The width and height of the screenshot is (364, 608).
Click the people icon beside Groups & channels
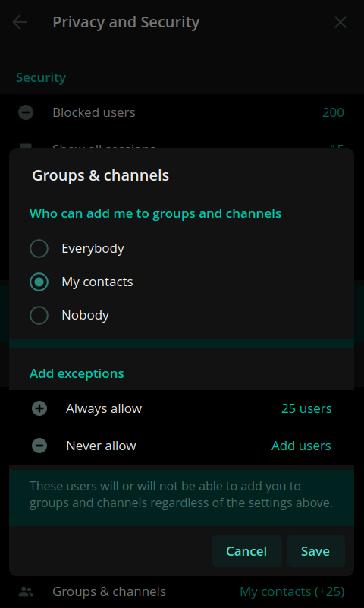point(26,591)
